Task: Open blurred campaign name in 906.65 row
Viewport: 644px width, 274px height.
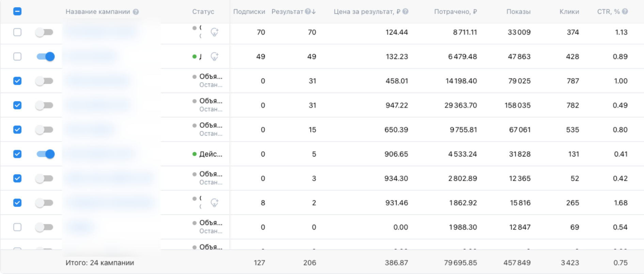Action: (x=101, y=154)
